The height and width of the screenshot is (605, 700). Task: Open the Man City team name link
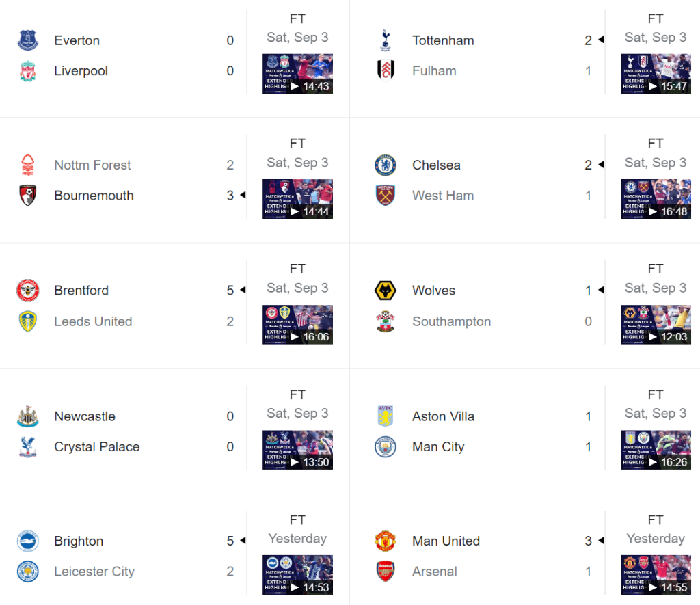[x=438, y=447]
